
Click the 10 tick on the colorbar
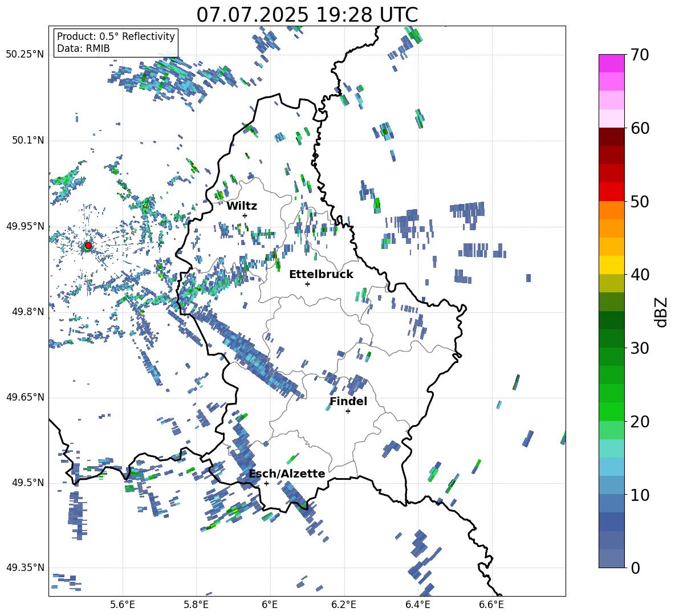pyautogui.click(x=639, y=495)
